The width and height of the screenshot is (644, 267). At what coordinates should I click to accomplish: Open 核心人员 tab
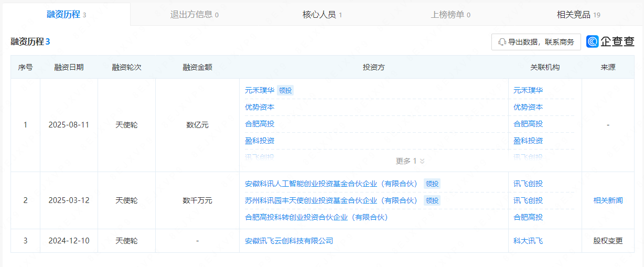[x=322, y=15]
